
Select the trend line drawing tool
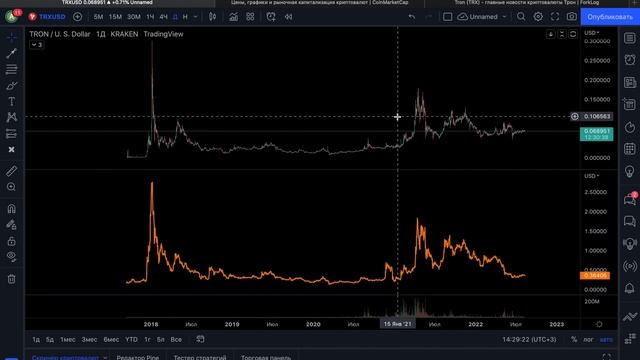11,53
